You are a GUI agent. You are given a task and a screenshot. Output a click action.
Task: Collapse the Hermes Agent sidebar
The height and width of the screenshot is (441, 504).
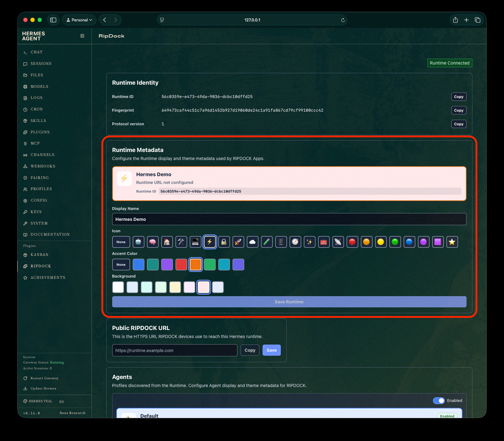point(82,36)
